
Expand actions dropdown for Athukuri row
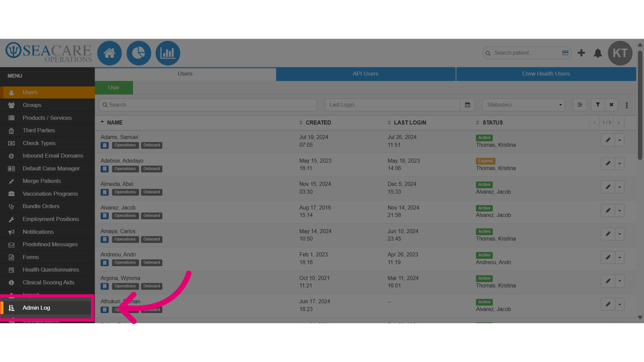click(620, 304)
